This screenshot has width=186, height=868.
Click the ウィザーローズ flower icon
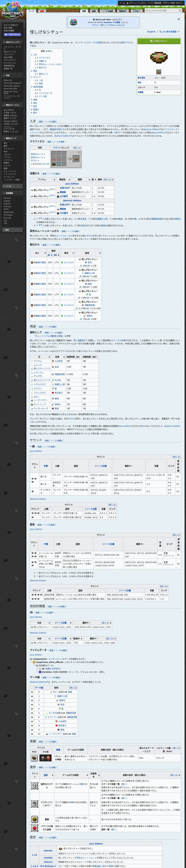tap(32, 408)
